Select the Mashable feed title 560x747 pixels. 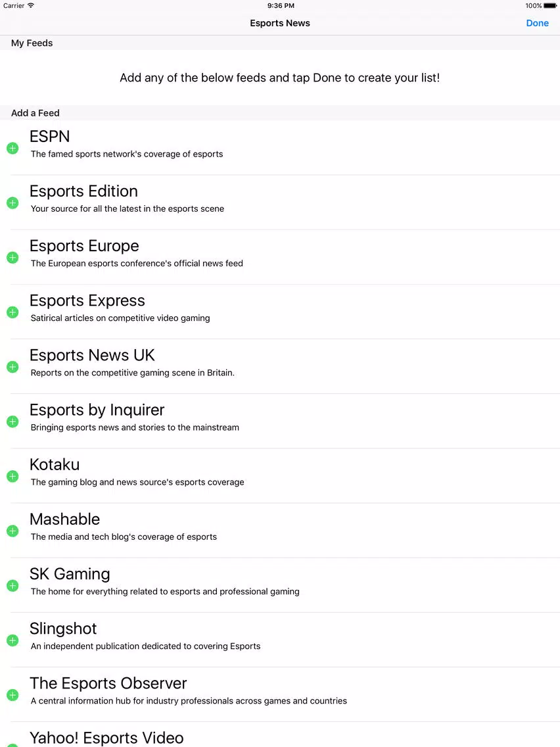(65, 519)
